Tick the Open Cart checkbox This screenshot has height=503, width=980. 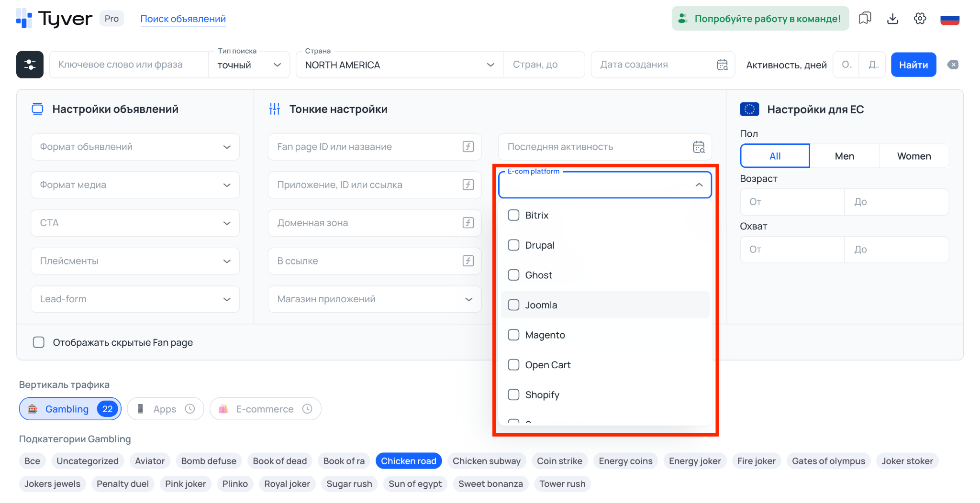point(513,365)
